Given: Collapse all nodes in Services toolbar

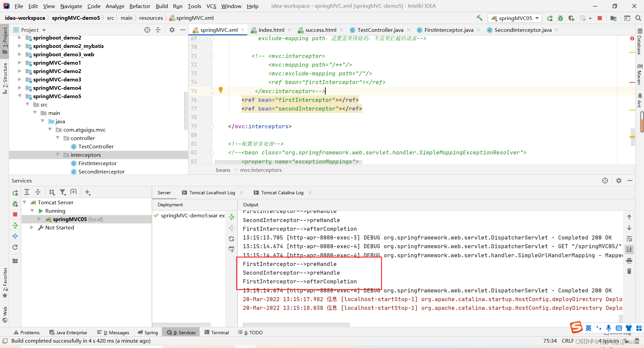Looking at the screenshot, I should coord(38,192).
